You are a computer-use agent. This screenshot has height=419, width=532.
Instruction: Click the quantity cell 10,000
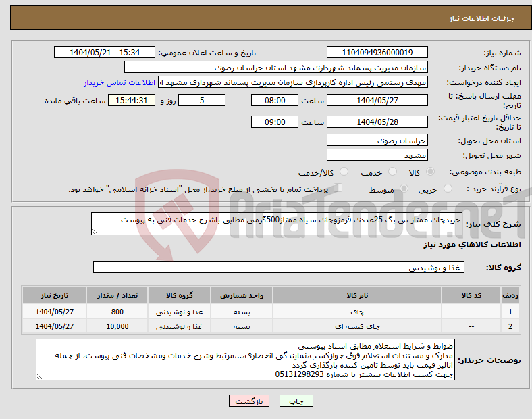pos(117,326)
